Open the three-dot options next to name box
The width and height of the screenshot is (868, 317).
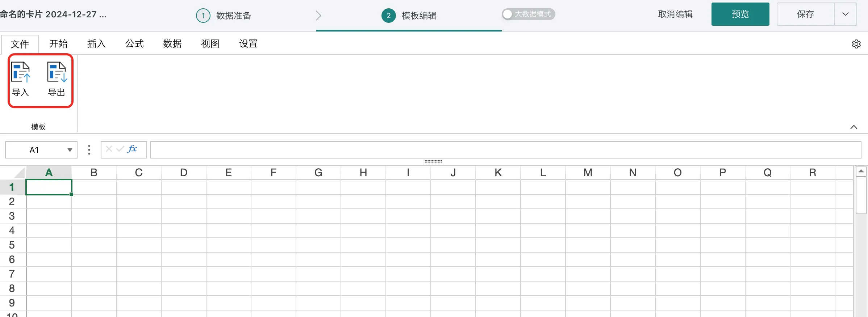[x=89, y=150]
